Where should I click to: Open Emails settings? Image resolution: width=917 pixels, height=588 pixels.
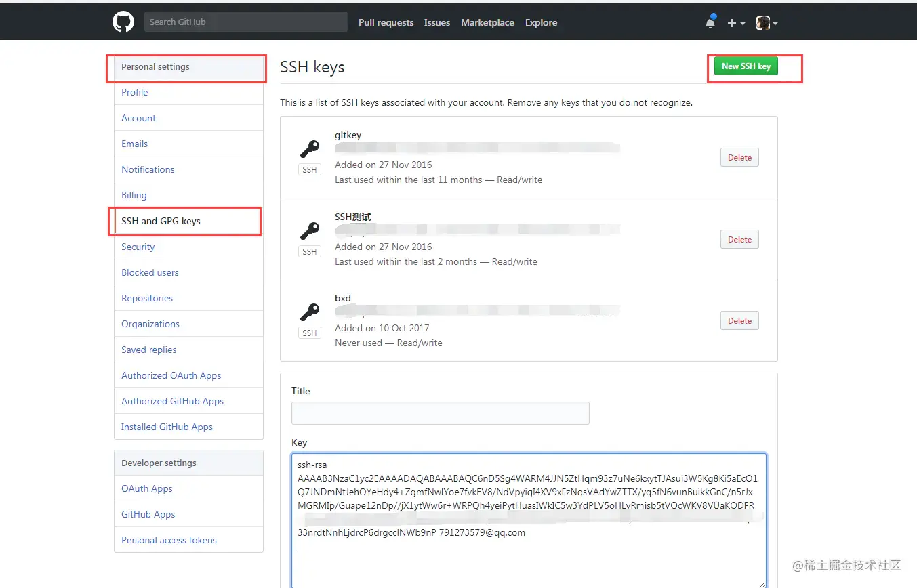[188, 144]
